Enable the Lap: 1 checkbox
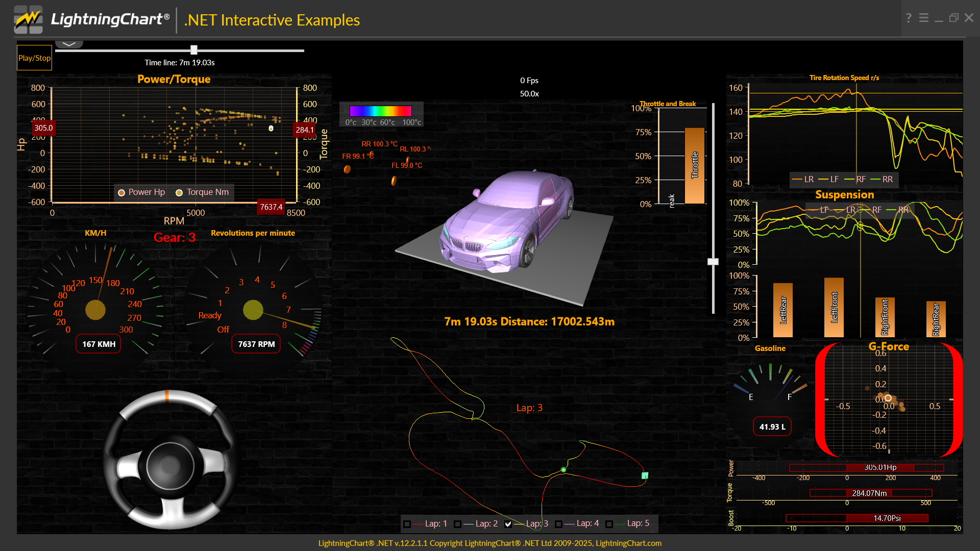Viewport: 980px width, 551px height. (x=407, y=524)
